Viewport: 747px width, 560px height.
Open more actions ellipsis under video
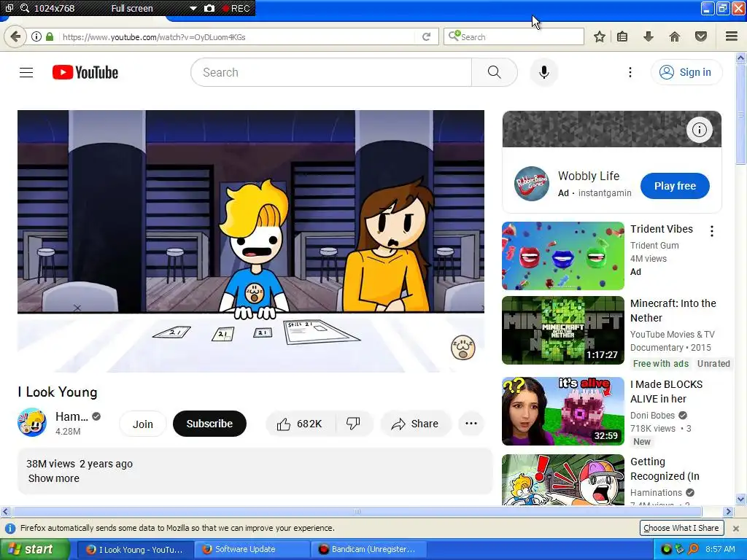click(x=471, y=424)
